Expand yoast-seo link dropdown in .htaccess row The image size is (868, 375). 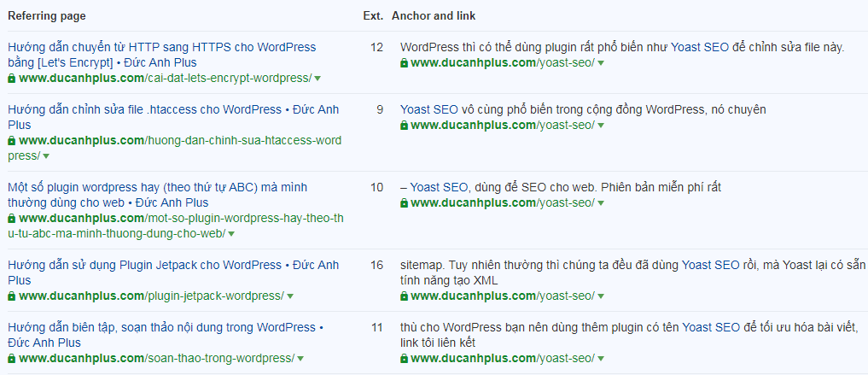[601, 126]
